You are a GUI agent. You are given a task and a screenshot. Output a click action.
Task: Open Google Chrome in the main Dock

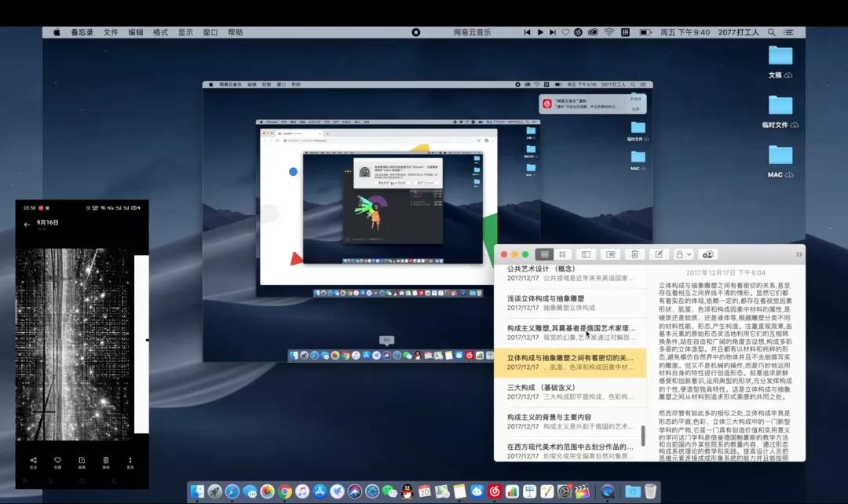point(284,491)
